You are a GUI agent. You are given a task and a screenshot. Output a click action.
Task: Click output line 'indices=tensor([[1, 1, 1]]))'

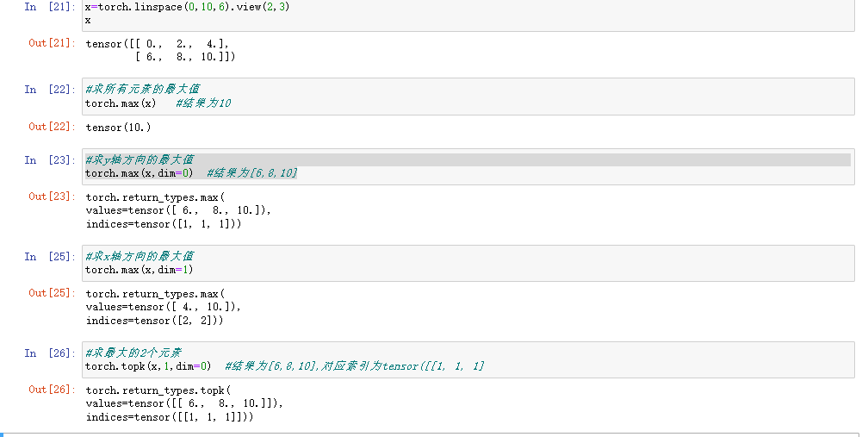(x=170, y=418)
